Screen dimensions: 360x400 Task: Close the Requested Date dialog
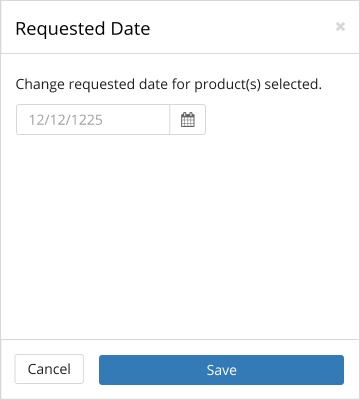point(340,27)
